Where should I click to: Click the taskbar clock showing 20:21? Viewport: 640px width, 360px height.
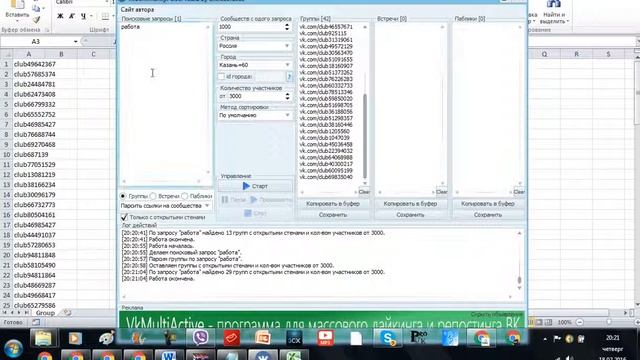pyautogui.click(x=612, y=338)
